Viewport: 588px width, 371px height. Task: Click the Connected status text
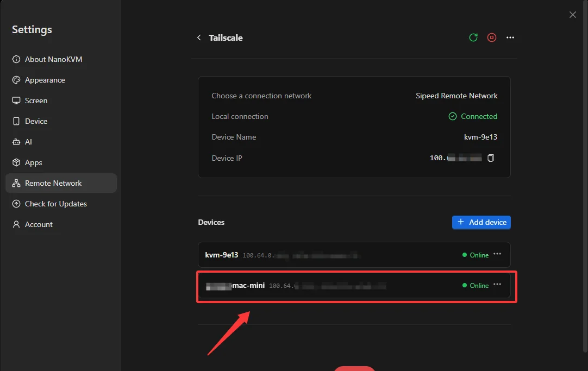(x=479, y=116)
